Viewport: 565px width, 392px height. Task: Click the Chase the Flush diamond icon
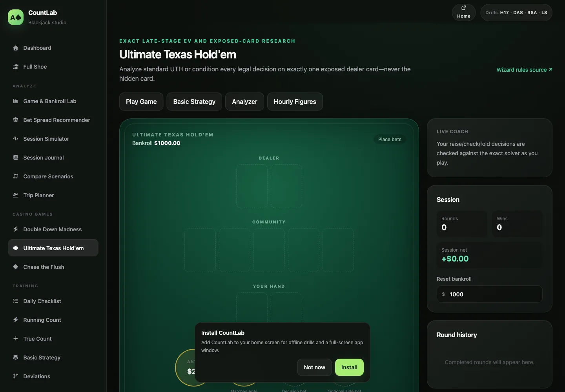pos(16,267)
